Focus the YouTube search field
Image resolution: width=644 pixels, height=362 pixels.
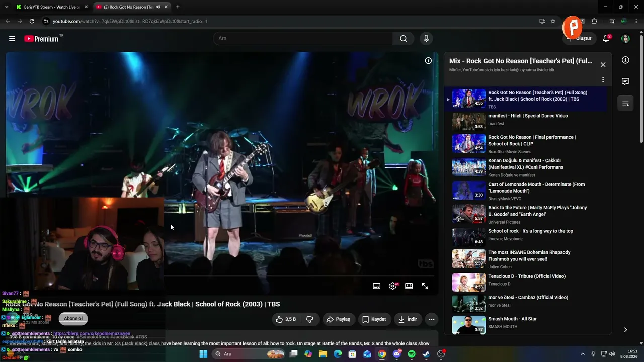tap(303, 39)
